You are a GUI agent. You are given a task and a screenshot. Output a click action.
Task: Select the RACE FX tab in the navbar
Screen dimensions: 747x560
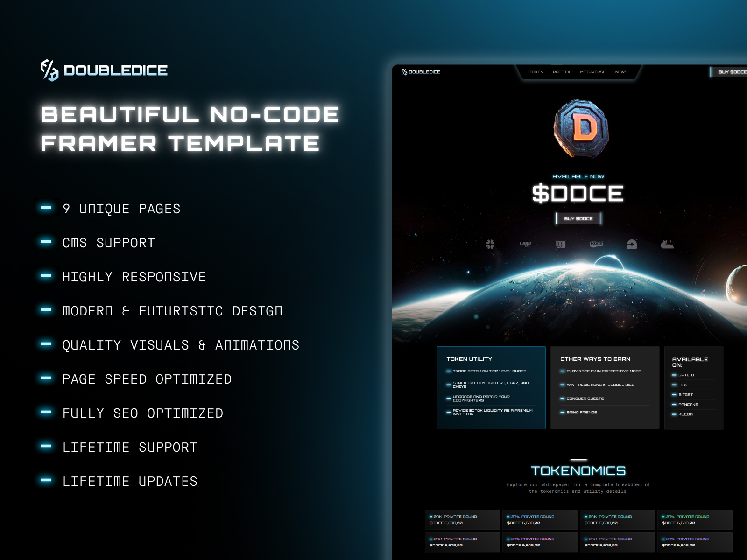[x=561, y=72]
